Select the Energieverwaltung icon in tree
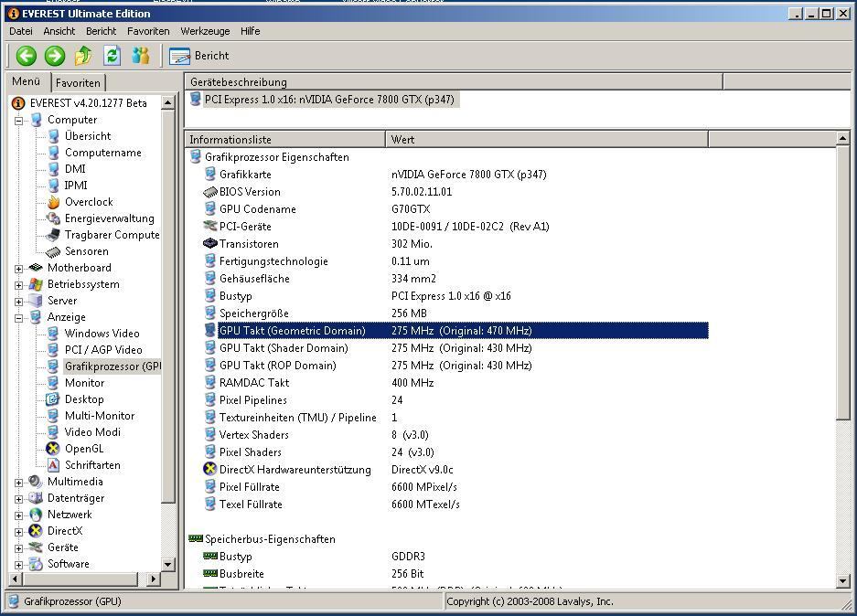 pos(53,218)
